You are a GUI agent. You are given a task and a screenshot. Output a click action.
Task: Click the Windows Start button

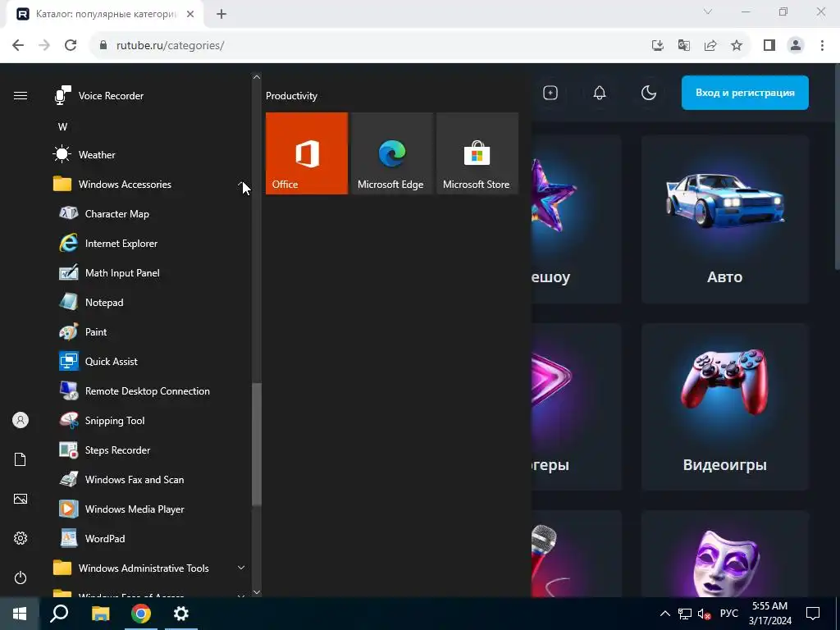[x=20, y=614]
